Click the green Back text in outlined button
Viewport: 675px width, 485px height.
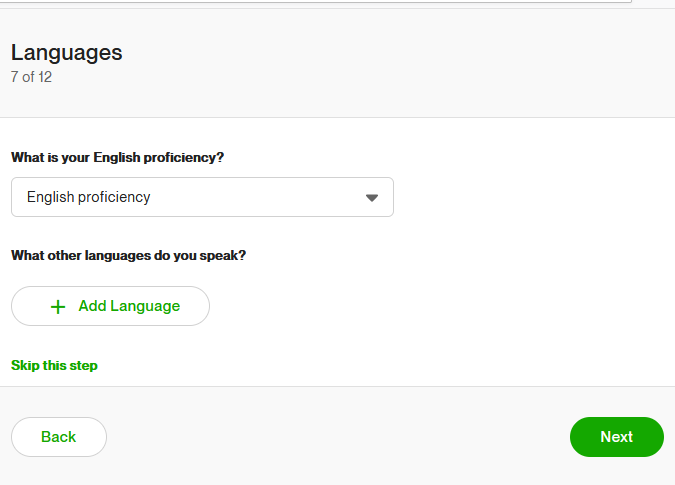59,437
